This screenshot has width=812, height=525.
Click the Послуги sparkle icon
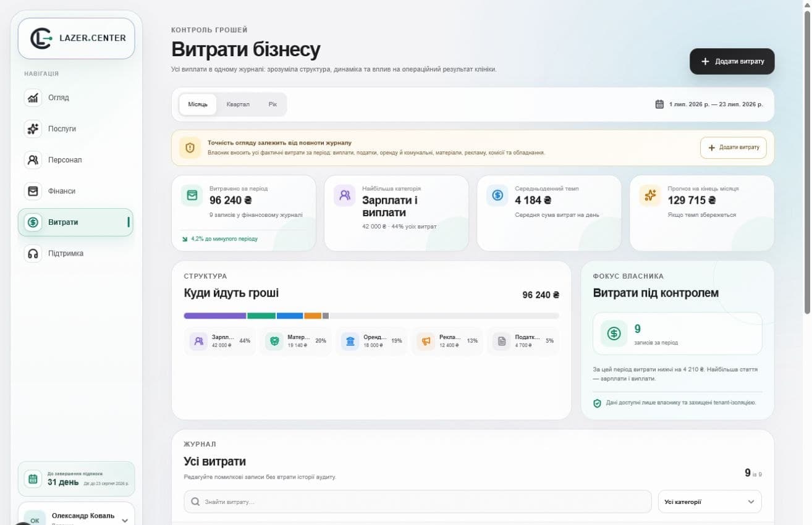click(33, 128)
